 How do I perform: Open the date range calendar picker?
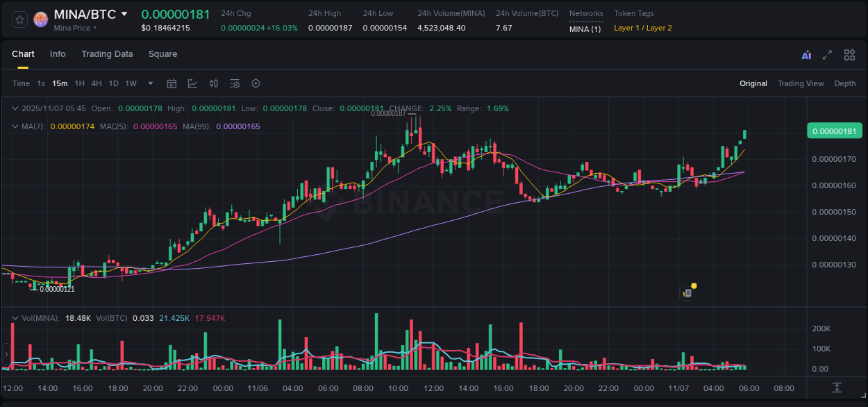[172, 83]
